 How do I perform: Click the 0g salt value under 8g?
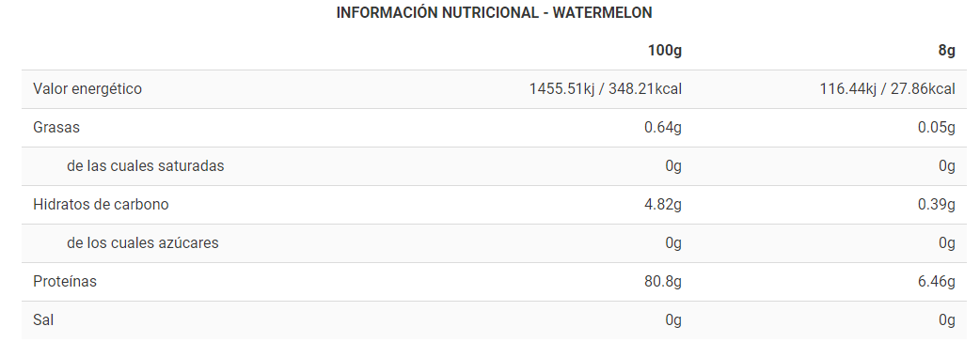coord(947,320)
